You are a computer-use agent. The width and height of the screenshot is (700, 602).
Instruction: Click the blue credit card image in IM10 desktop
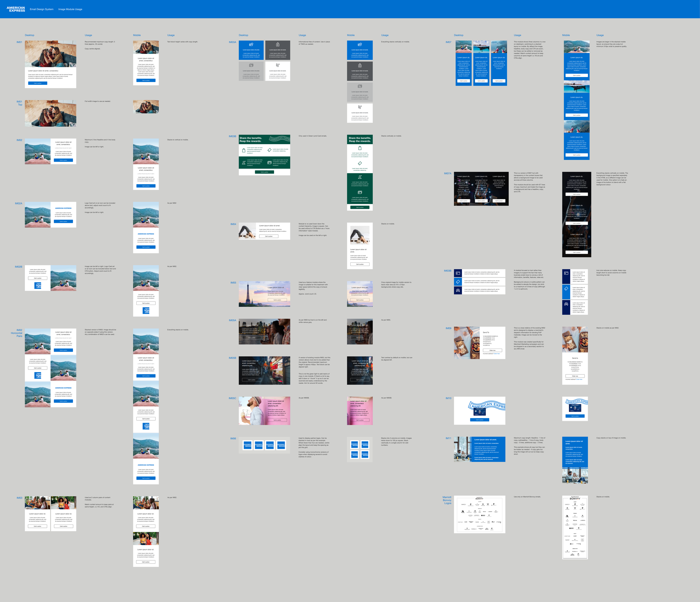(x=480, y=412)
